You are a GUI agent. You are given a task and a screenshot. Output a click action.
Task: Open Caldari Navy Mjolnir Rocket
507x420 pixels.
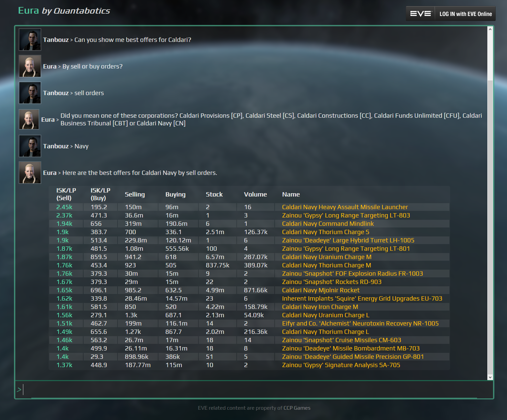click(321, 290)
